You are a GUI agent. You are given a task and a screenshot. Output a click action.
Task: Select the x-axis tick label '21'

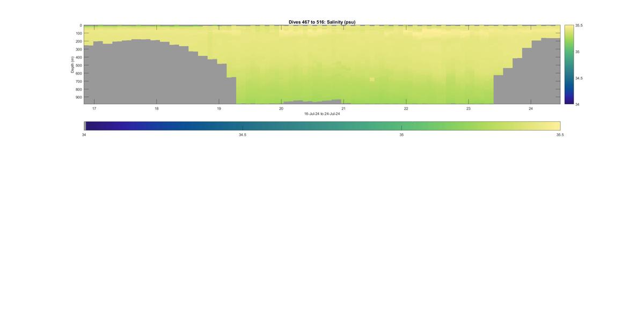343,108
